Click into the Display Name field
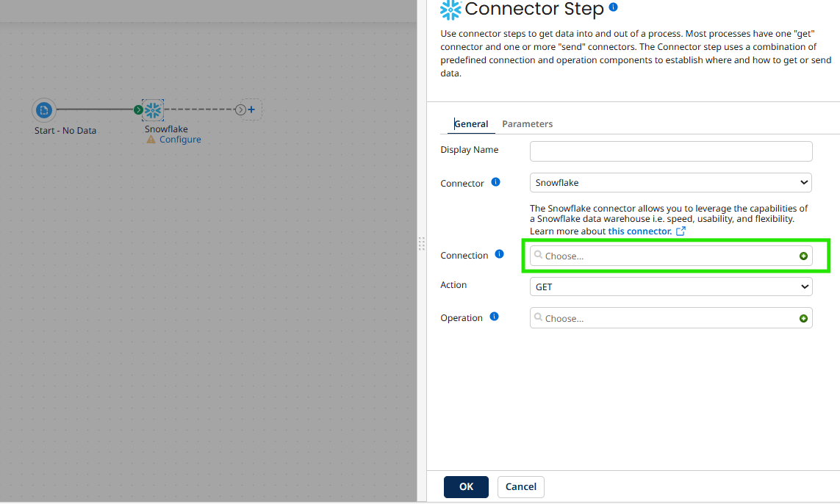The height and width of the screenshot is (504, 840). click(x=671, y=151)
